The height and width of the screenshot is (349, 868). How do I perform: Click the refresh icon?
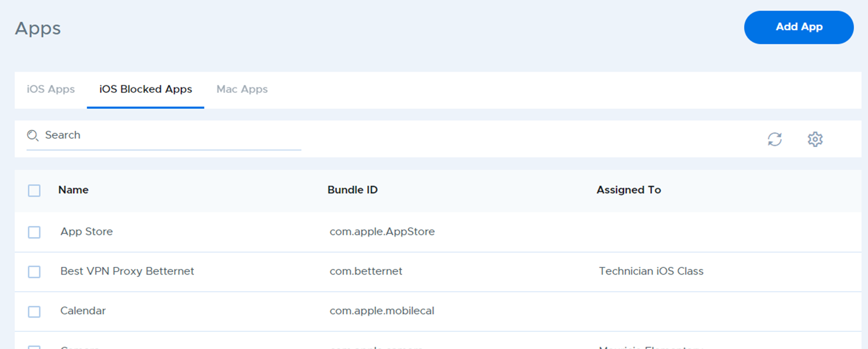pyautogui.click(x=775, y=139)
